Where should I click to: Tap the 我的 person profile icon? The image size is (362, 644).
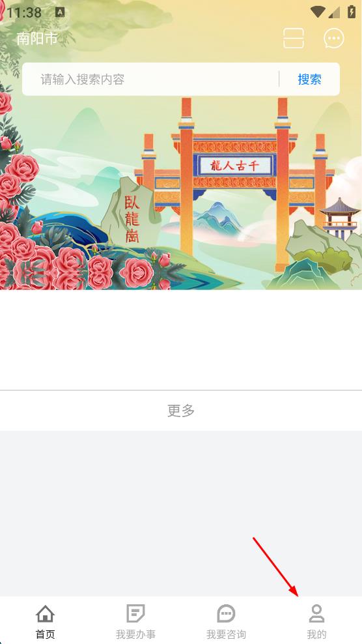tap(316, 613)
